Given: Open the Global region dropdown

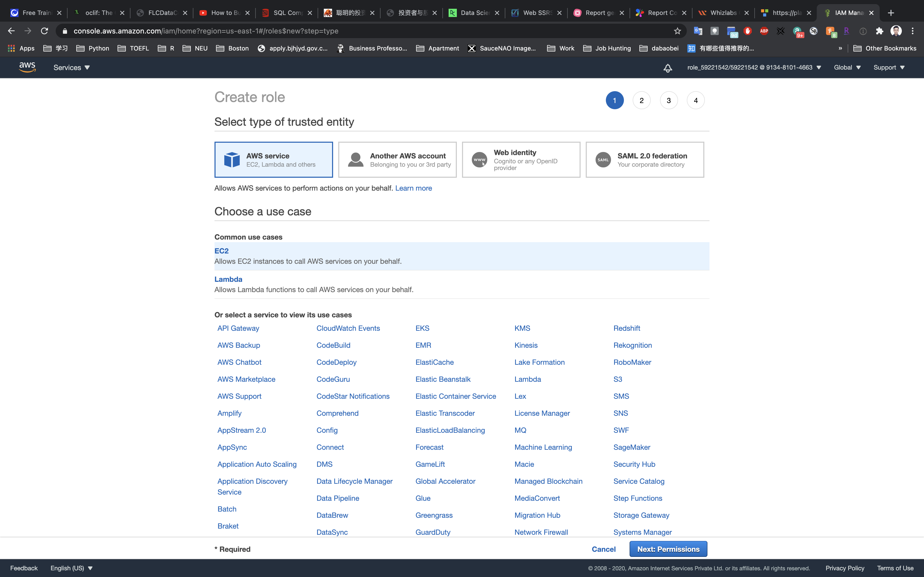Looking at the screenshot, I should coord(847,67).
